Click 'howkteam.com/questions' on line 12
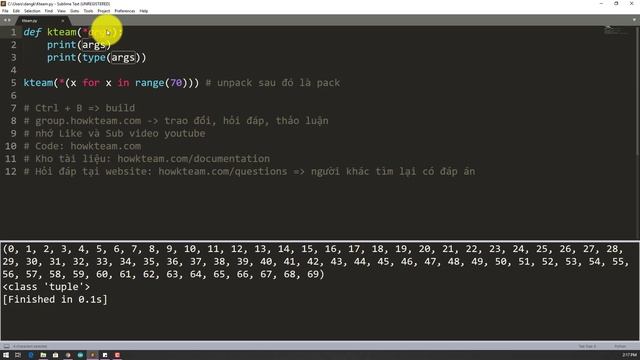 click(223, 171)
